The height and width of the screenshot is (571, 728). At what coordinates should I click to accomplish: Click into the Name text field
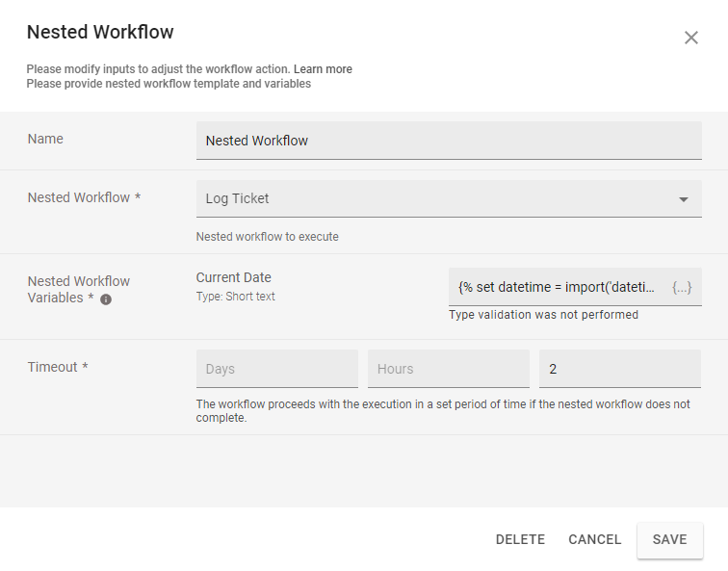click(449, 141)
